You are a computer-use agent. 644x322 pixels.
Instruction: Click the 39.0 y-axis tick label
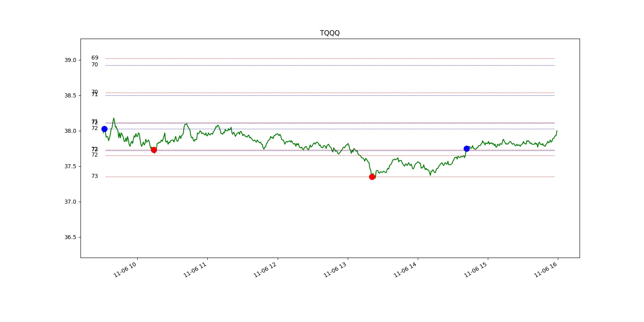click(x=70, y=60)
